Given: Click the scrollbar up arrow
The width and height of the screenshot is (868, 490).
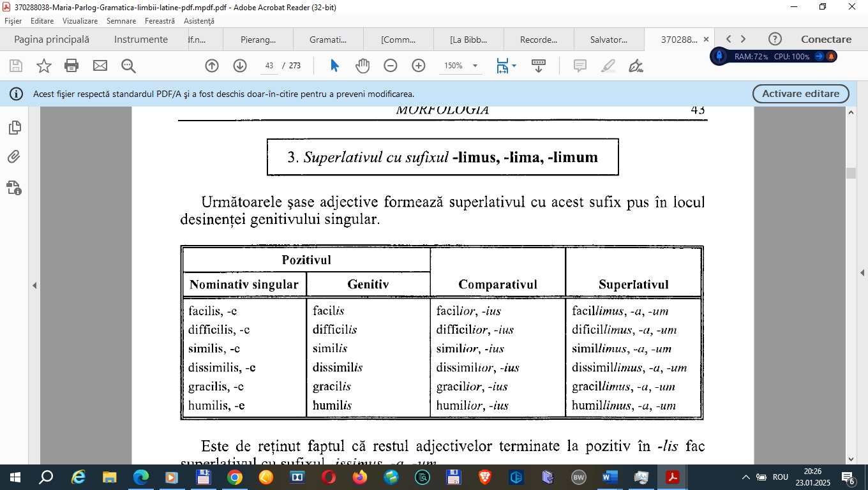Looking at the screenshot, I should click(850, 112).
